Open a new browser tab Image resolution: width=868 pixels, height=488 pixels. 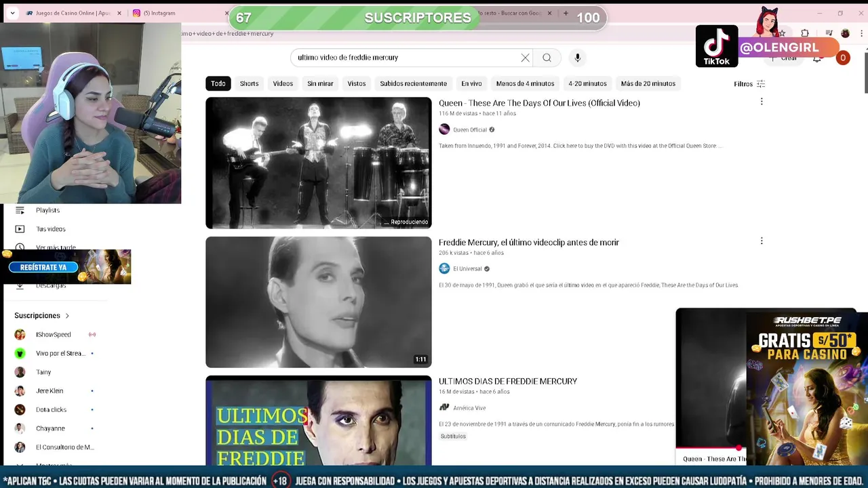click(566, 13)
